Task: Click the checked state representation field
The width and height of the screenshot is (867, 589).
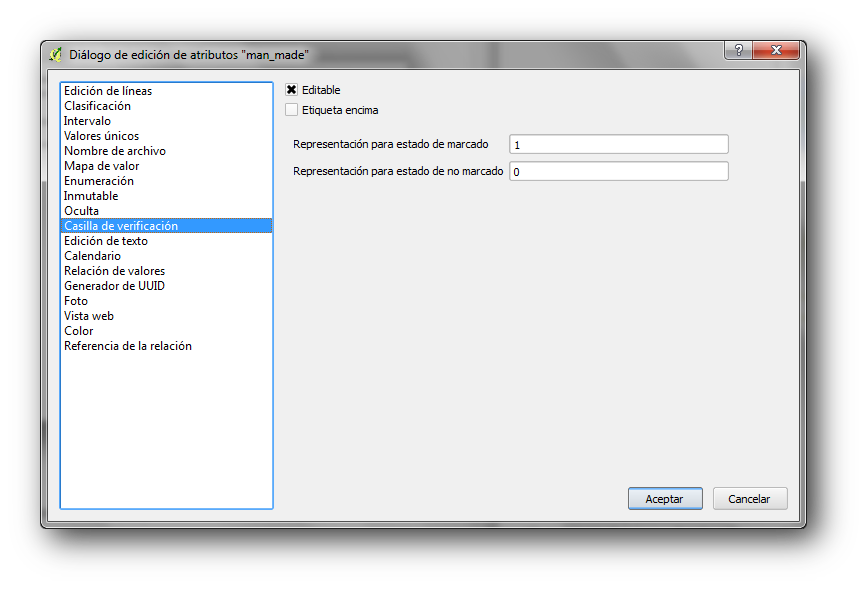Action: click(x=619, y=144)
